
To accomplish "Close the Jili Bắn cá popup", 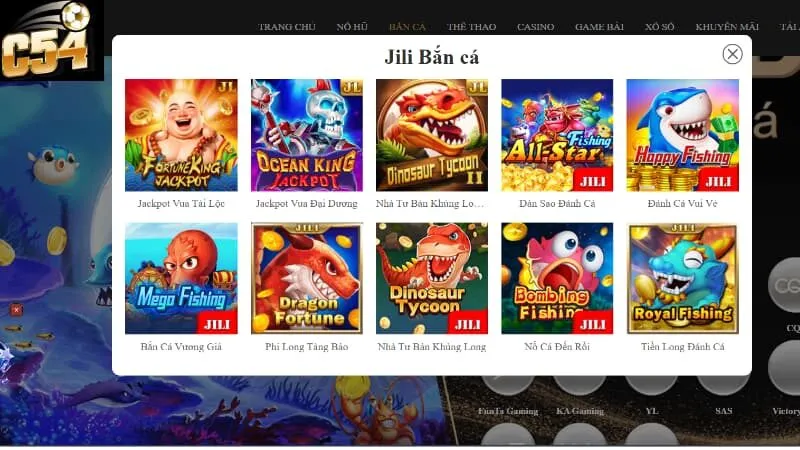I will pos(732,54).
